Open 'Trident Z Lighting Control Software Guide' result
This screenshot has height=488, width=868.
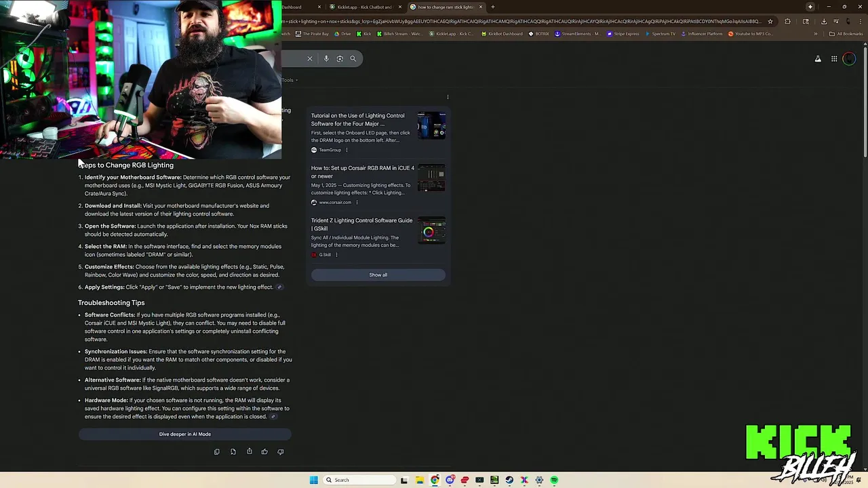pos(361,224)
